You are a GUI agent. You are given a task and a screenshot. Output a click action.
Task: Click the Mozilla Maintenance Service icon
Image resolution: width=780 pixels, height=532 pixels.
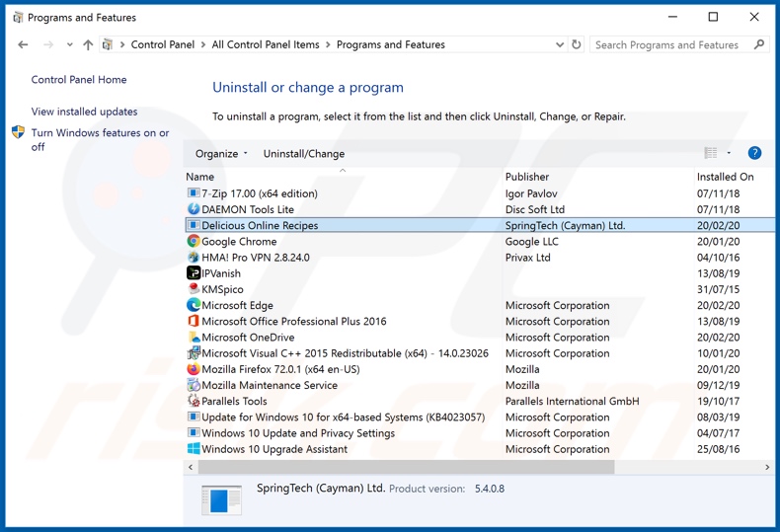coord(193,385)
